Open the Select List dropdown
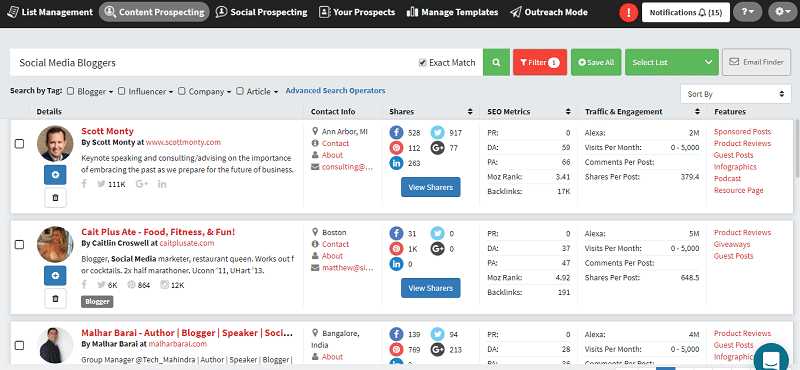This screenshot has width=800, height=370. pos(671,62)
